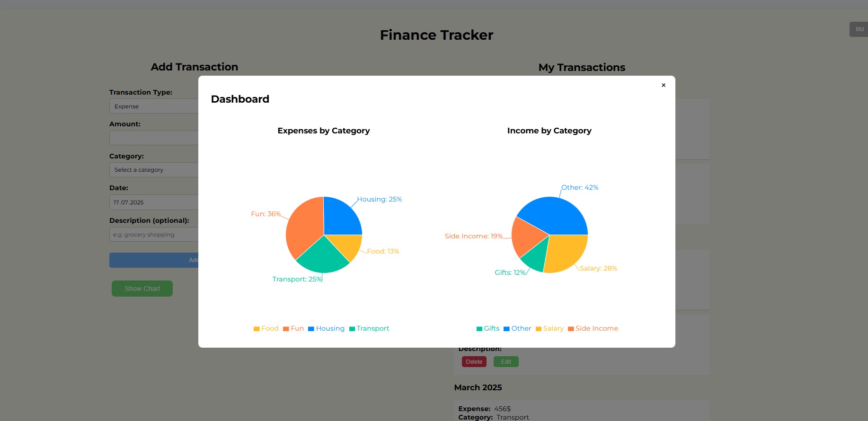Toggle the Gifts income legend entry
Viewport: 868px width, 421px height.
tap(488, 328)
